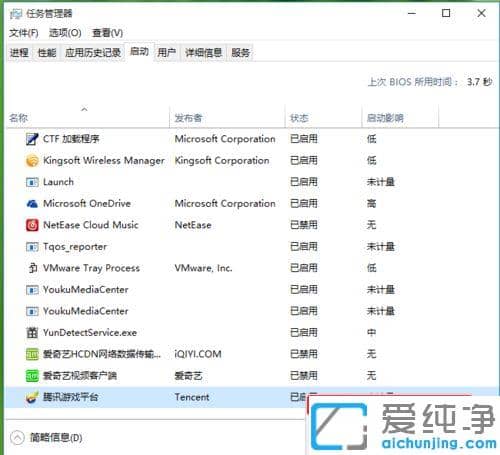Click the Task Manager title bar icon
Screen dimensions: 500x455
click(x=16, y=14)
